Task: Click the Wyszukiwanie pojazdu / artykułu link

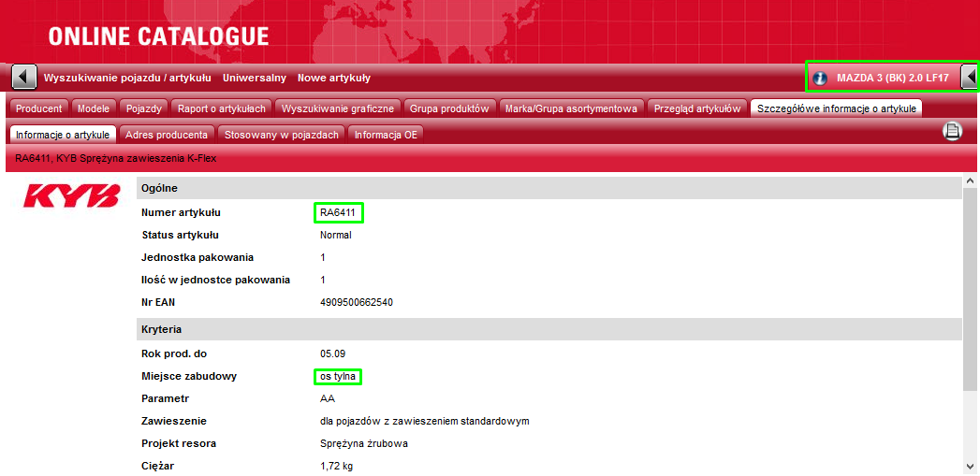Action: coord(127,78)
